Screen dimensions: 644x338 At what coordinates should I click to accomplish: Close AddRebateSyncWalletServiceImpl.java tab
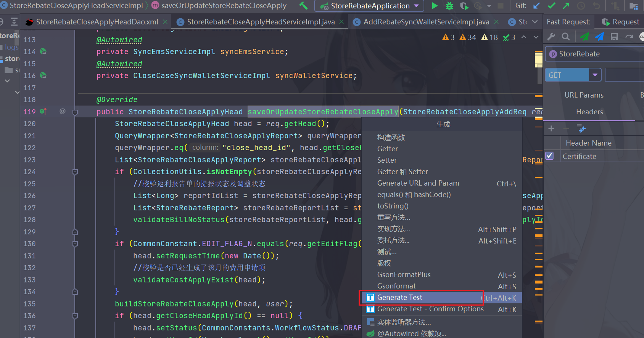tap(496, 22)
